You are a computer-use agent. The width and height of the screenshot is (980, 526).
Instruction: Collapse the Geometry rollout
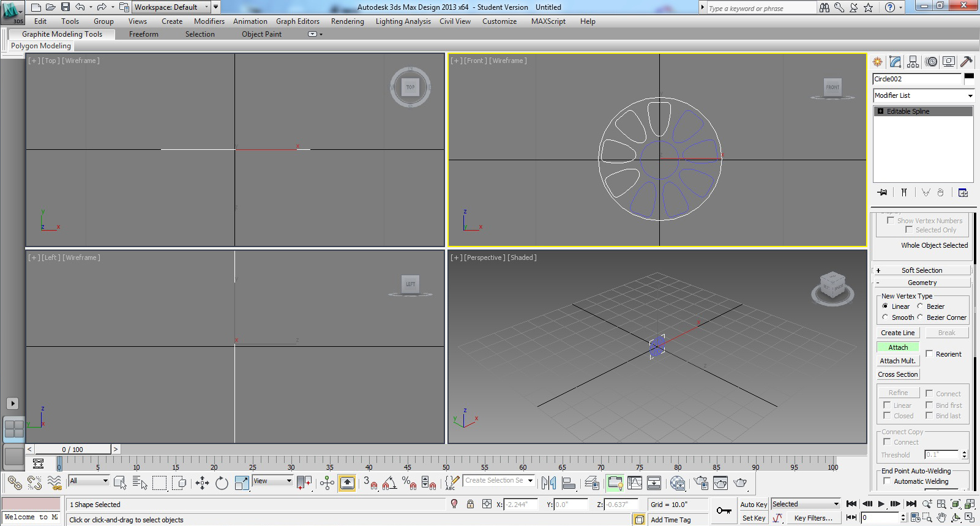click(922, 283)
